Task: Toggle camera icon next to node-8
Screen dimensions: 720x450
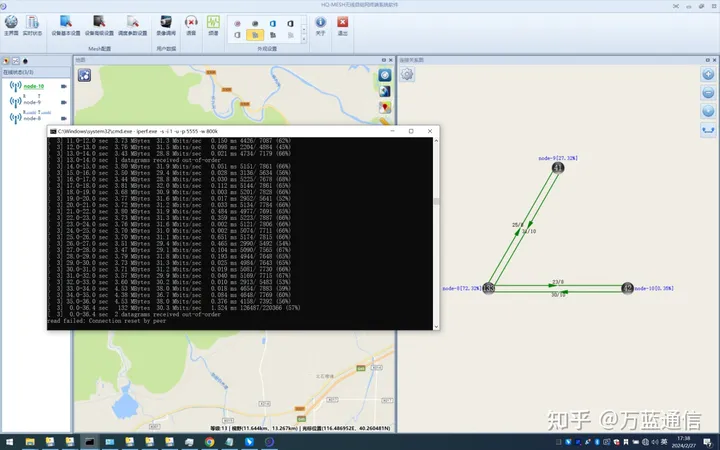Action: [63, 118]
